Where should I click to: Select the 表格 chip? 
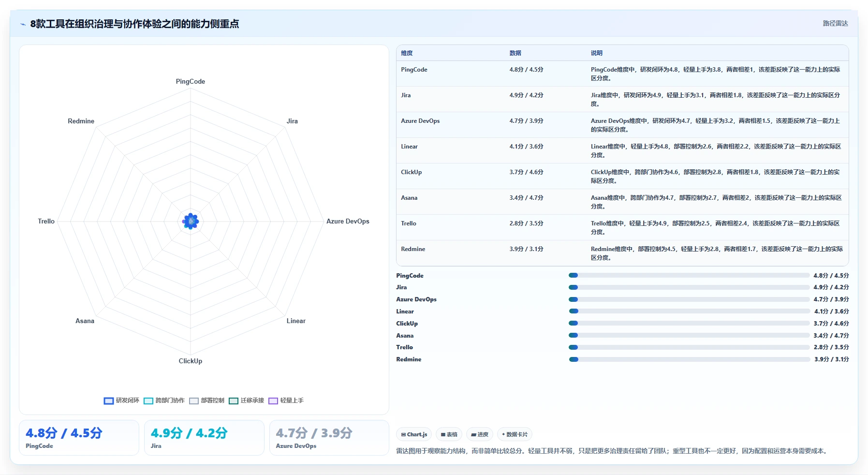click(449, 434)
